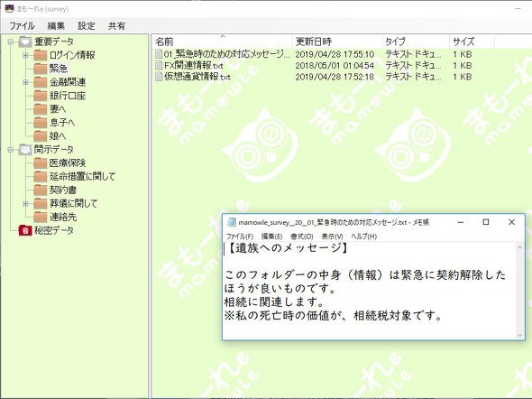Click the file icon of 仮想通貨情報.txt
Viewport: 532px width, 399px height.
pos(159,77)
